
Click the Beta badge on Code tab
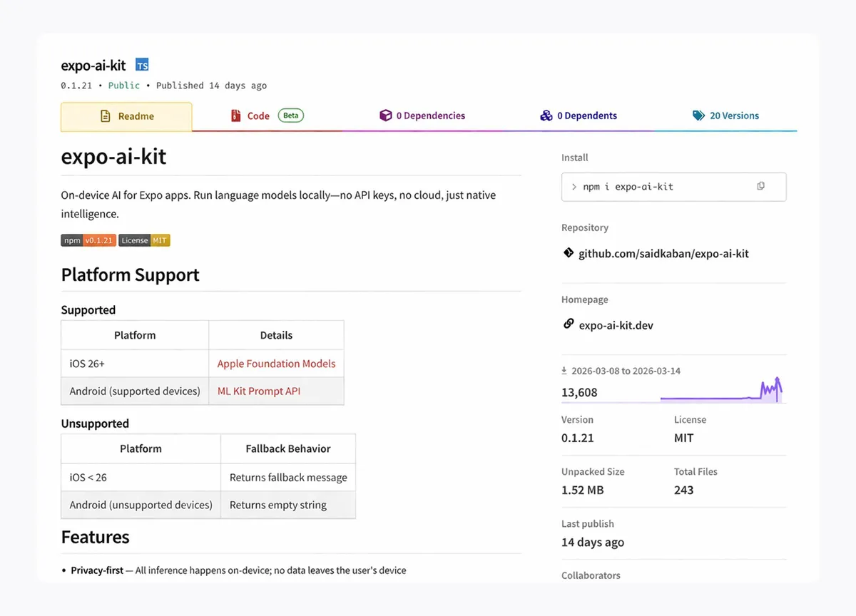click(x=290, y=115)
